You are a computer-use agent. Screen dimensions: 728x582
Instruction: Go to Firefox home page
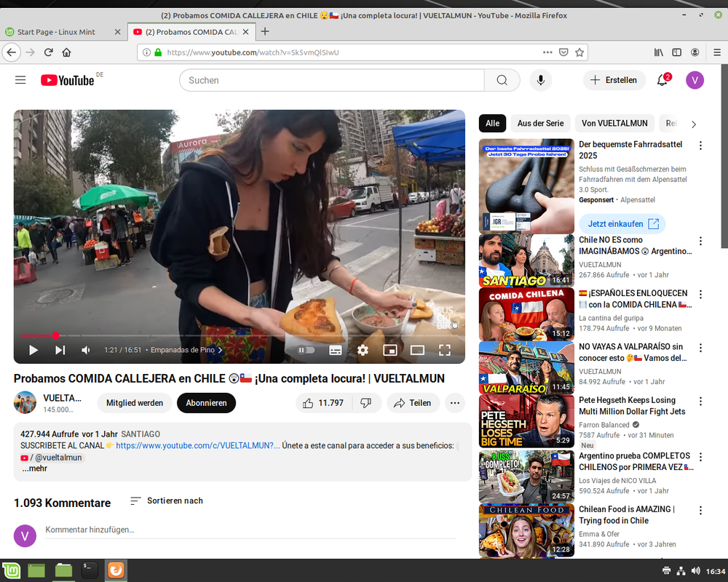(66, 52)
